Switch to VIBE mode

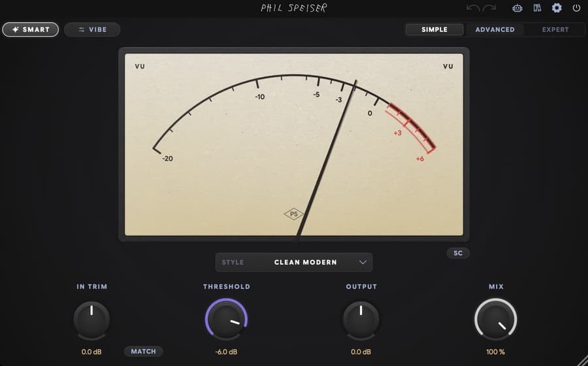(x=92, y=29)
